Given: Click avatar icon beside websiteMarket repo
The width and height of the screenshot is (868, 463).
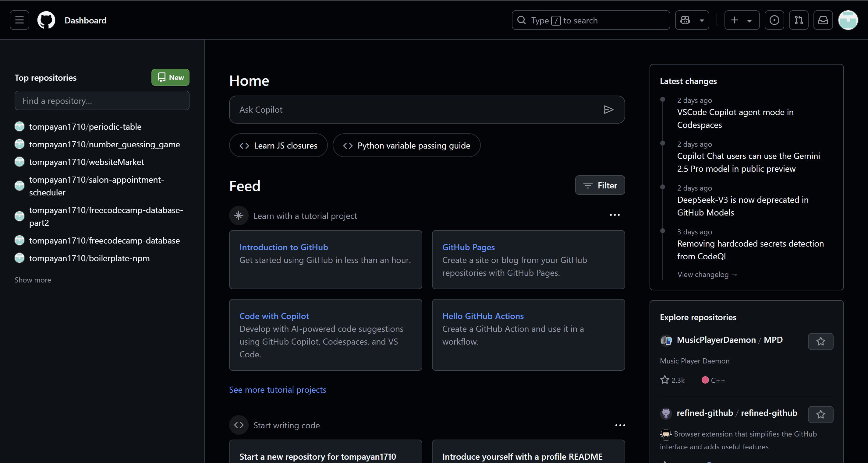Looking at the screenshot, I should (x=19, y=162).
